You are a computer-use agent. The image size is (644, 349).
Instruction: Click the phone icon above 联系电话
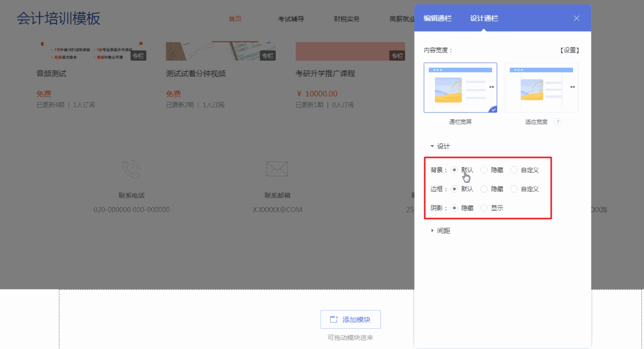point(132,168)
